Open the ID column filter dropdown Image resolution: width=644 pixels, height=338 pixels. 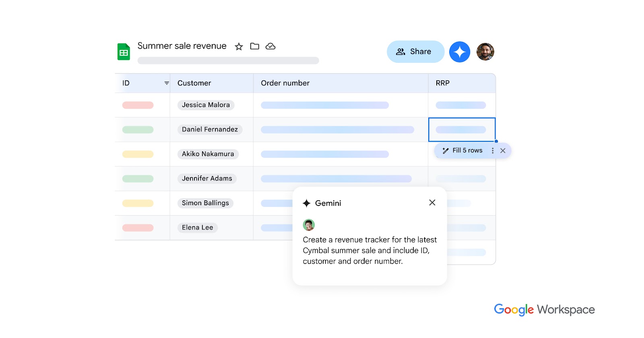pyautogui.click(x=166, y=83)
